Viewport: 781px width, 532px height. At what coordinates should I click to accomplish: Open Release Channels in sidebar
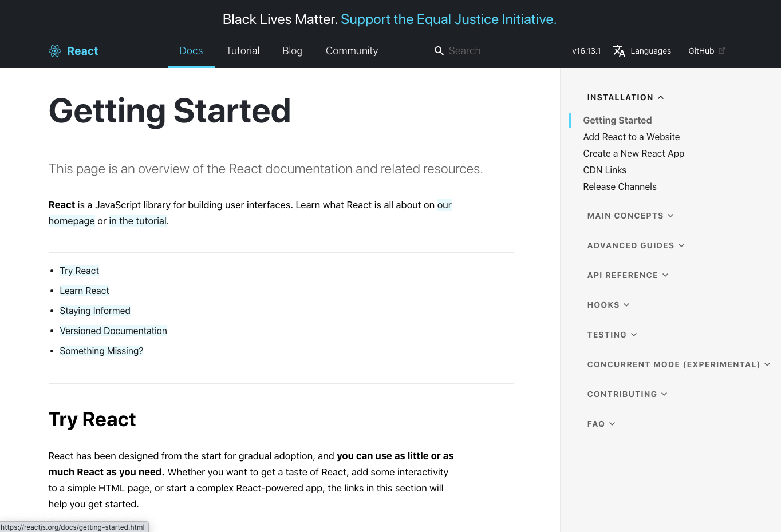(x=620, y=186)
